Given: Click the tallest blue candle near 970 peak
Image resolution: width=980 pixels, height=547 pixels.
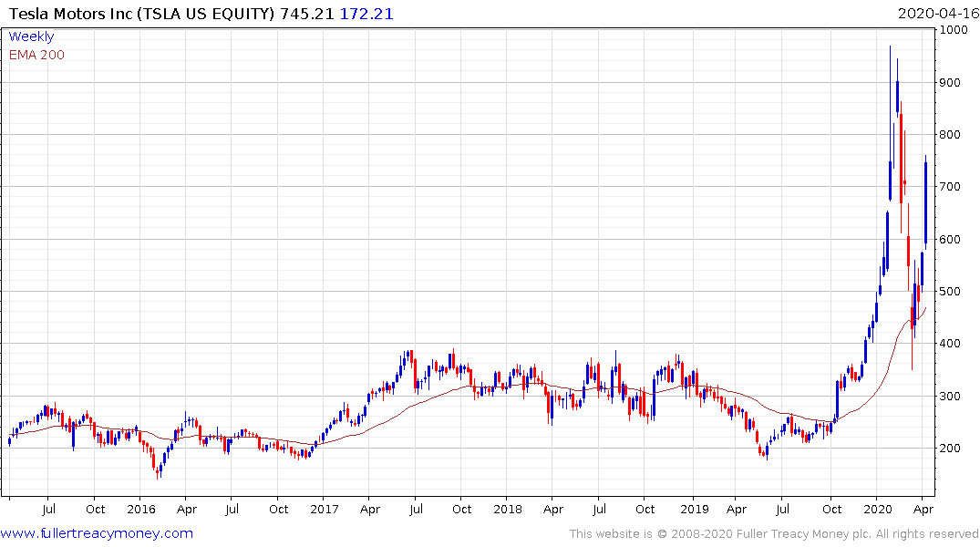Looking at the screenshot, I should click(890, 122).
